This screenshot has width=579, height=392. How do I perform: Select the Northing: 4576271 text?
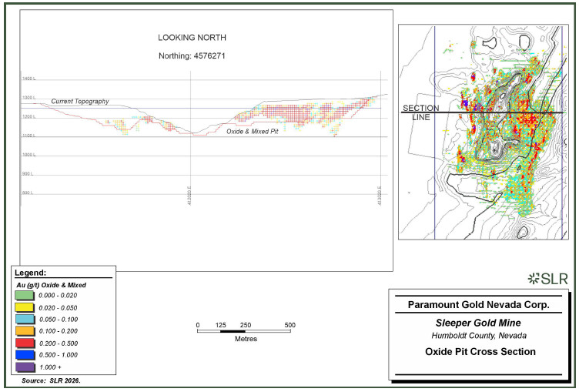click(x=192, y=55)
